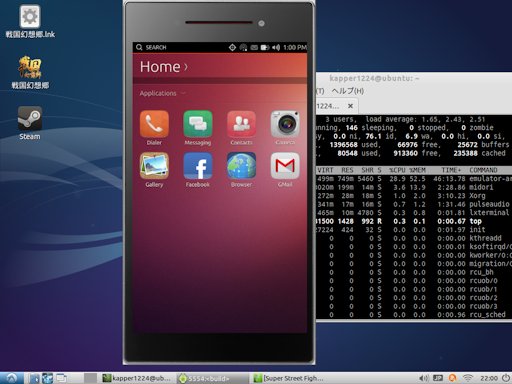Screen dimensions: 512x384
Task: Click the emulator-ar process row in top
Action: [x=414, y=179]
